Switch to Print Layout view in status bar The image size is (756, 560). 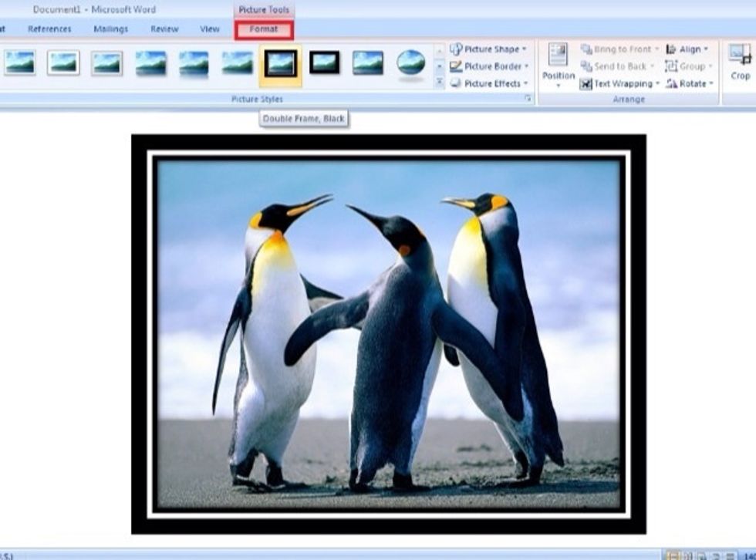673,555
